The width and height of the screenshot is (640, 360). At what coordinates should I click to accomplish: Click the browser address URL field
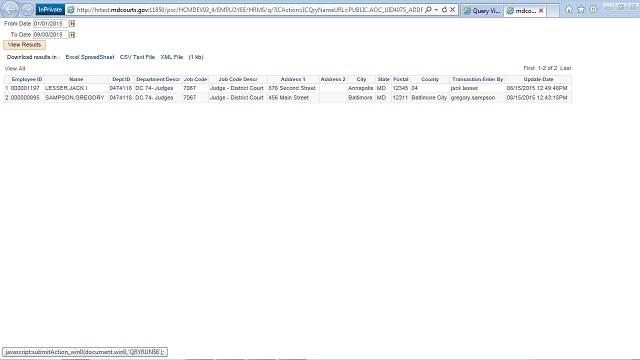click(249, 9)
